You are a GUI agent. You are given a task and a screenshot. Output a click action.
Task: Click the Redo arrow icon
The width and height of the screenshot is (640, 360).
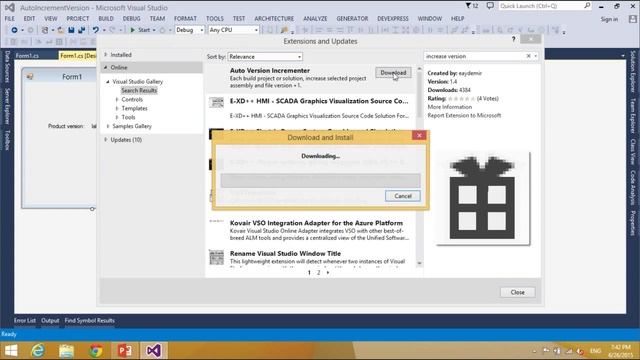pyautogui.click(x=112, y=30)
